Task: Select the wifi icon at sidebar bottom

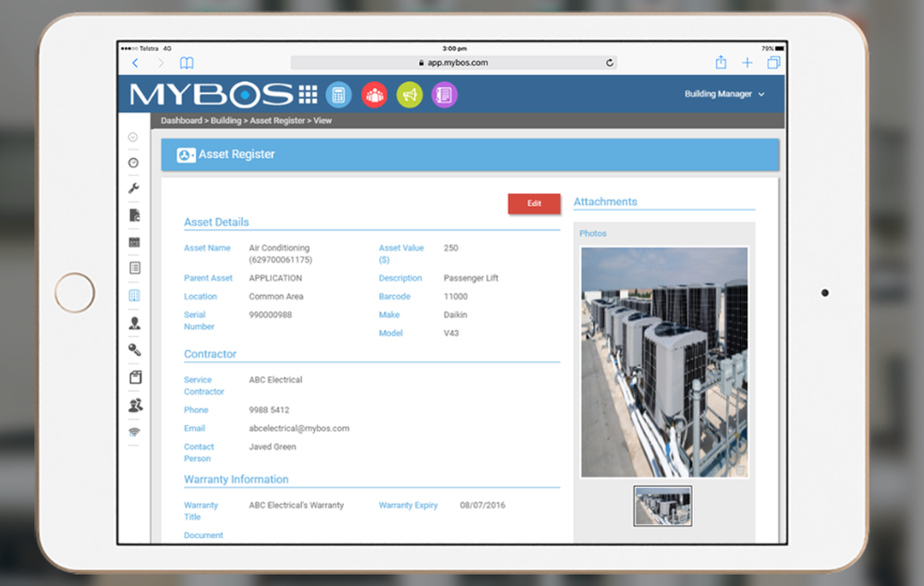Action: (x=133, y=431)
